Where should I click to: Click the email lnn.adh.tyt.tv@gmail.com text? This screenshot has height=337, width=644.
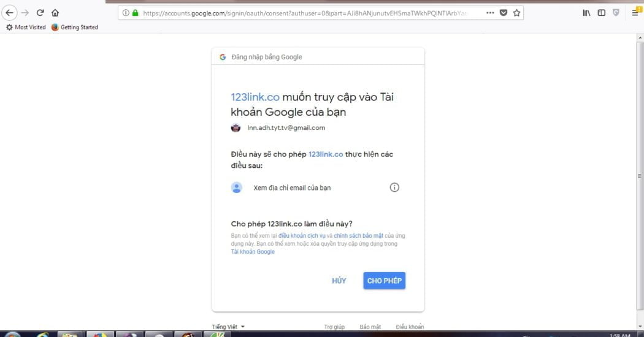[286, 127]
